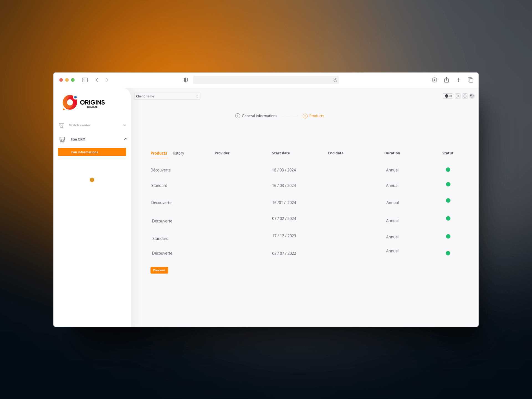The width and height of the screenshot is (532, 399).
Task: Click the user avatar profile picture
Action: [472, 96]
